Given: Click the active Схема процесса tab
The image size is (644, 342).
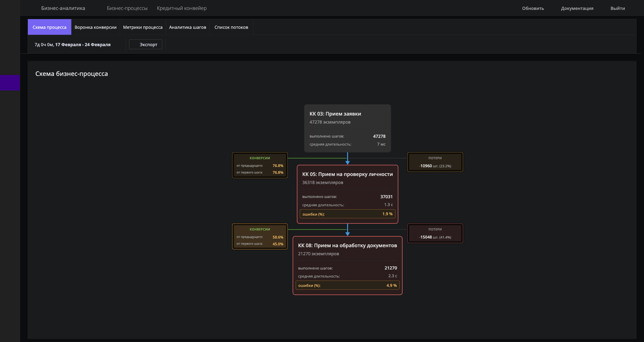Looking at the screenshot, I should coord(49,27).
